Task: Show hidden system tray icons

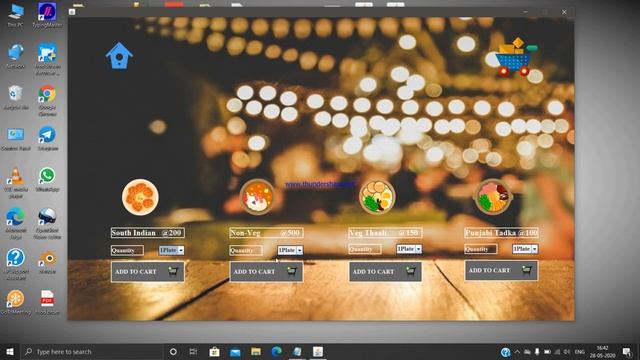Action: (x=517, y=351)
